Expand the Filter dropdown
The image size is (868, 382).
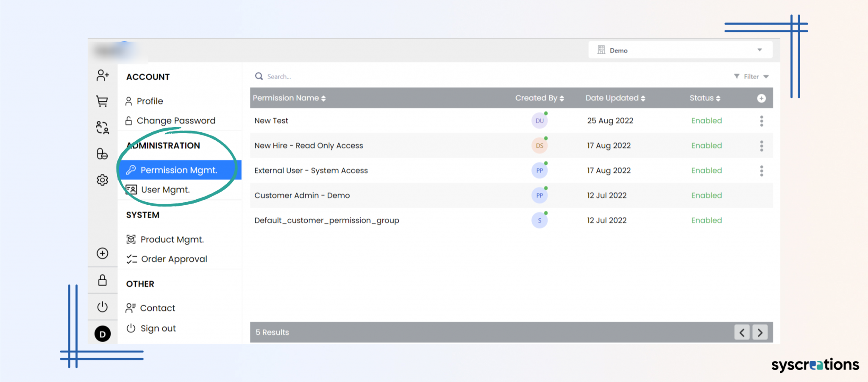tap(751, 76)
